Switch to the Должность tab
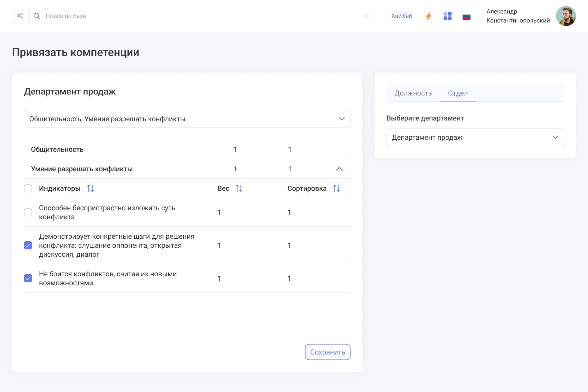 (413, 93)
